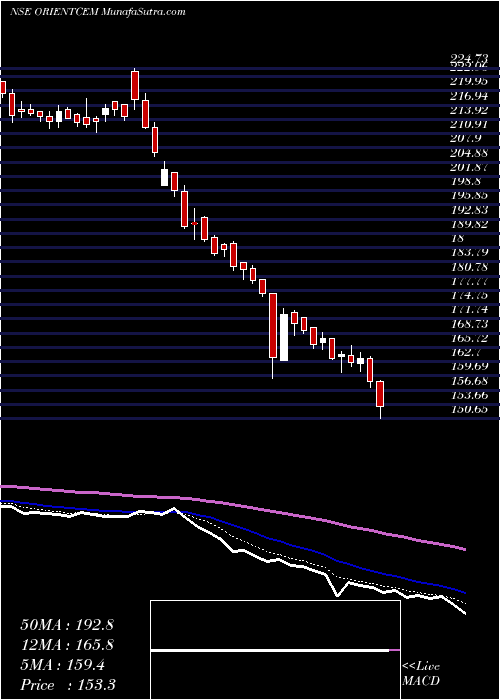
Task: Click the 216.94 price level label
Action: click(468, 96)
